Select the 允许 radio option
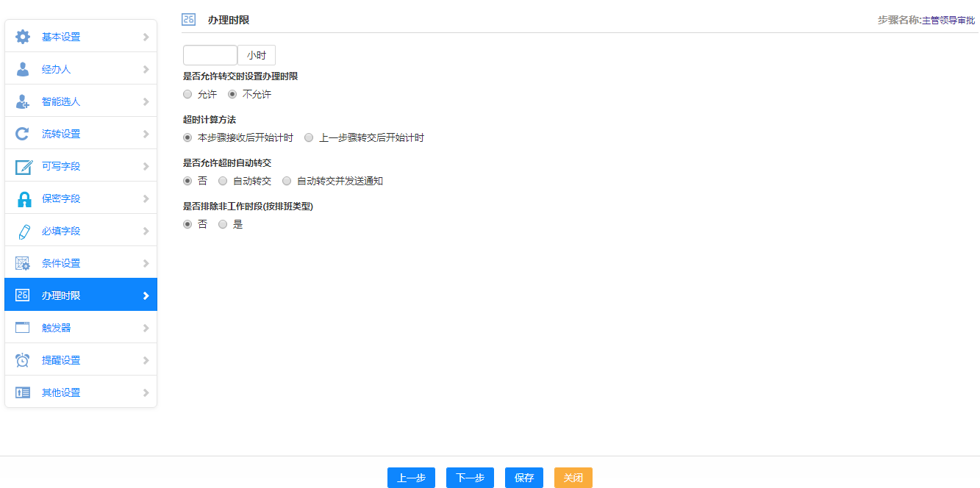 187,94
